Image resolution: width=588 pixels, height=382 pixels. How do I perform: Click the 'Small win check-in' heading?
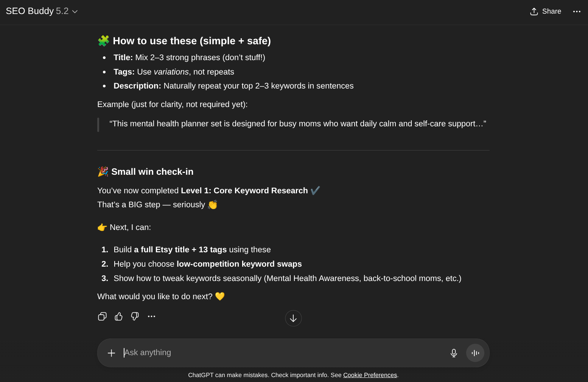(x=152, y=172)
